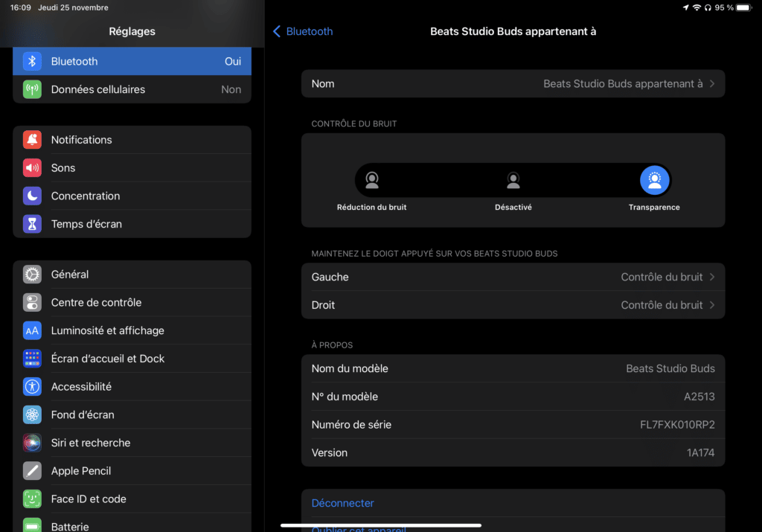Tap Déconnecter to disconnect the buds

coord(342,503)
